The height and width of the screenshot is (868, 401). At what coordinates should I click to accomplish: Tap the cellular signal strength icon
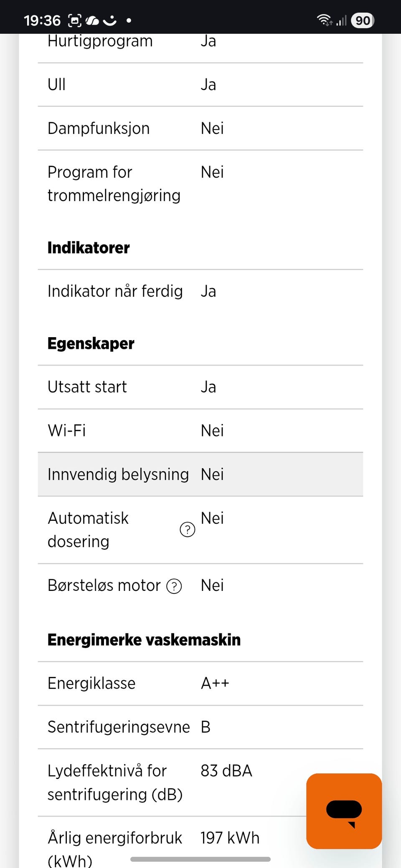tap(341, 20)
